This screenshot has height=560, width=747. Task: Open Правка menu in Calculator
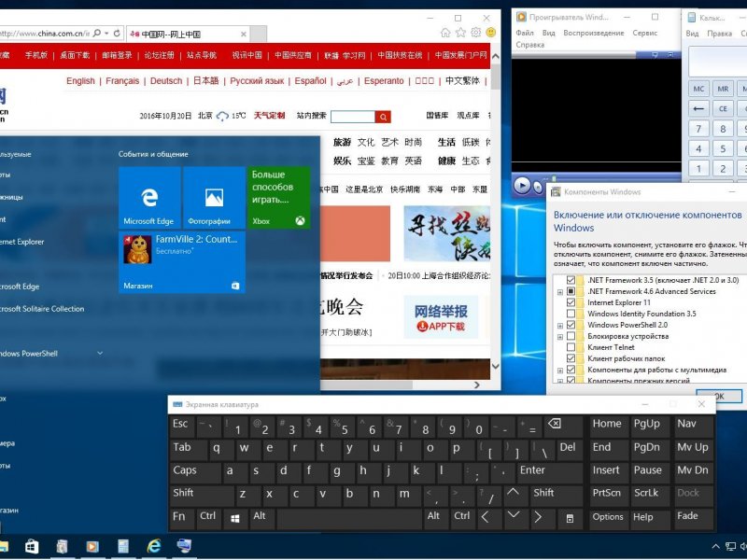(719, 34)
